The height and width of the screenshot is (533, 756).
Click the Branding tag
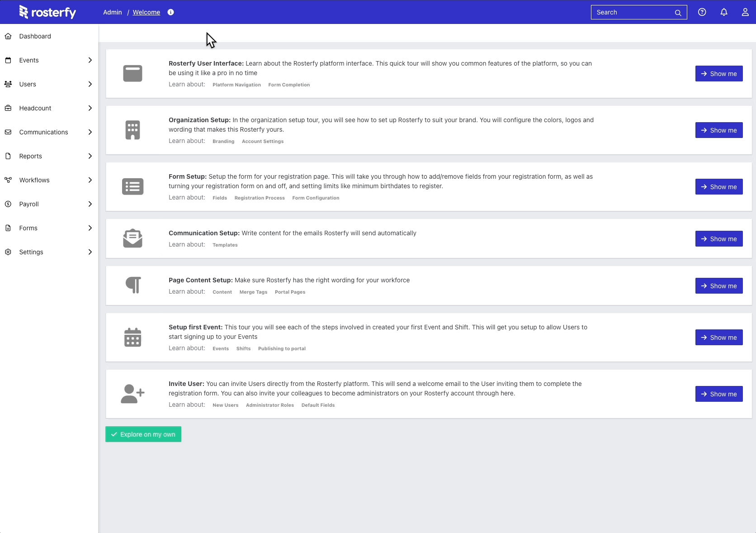(x=223, y=142)
